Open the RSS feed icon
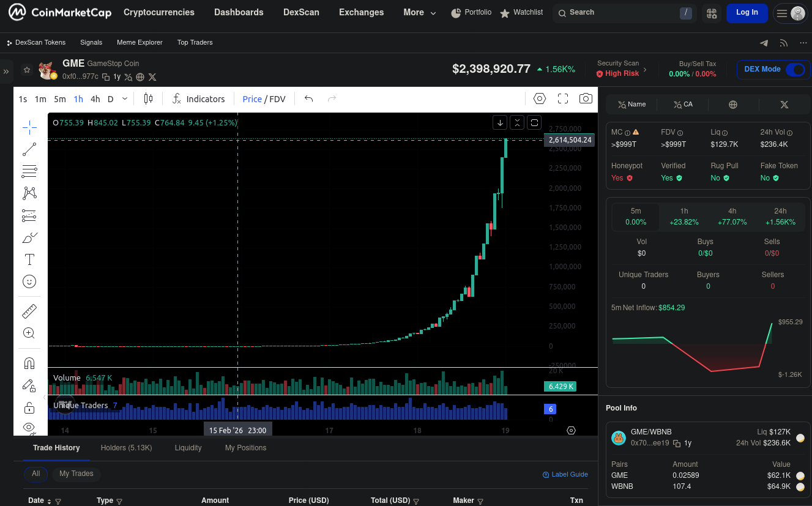 [784, 43]
